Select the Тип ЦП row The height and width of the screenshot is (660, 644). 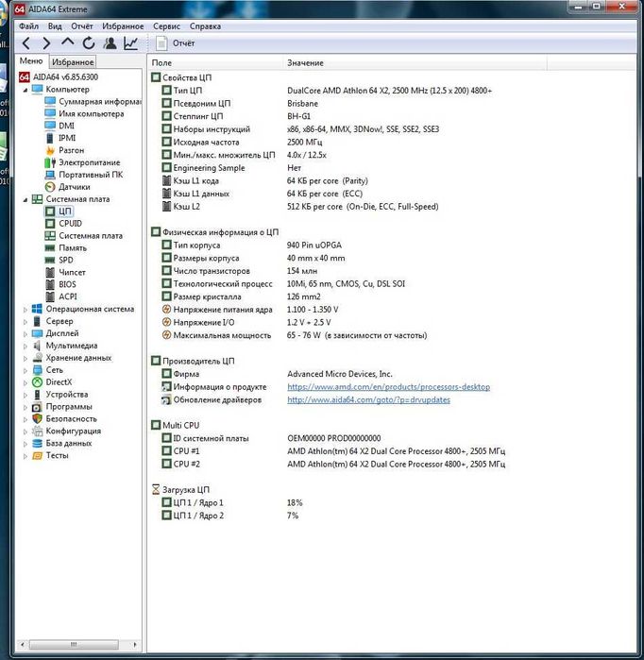(x=327, y=91)
